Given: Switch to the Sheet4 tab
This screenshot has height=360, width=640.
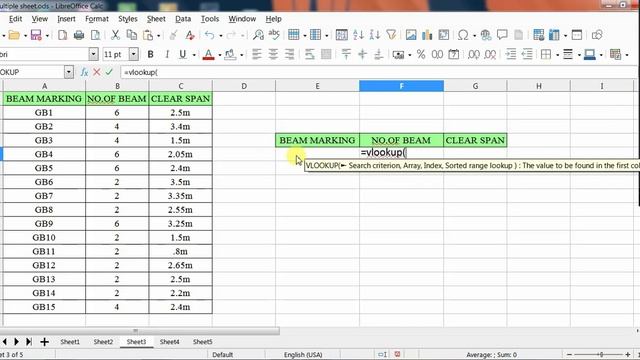Looking at the screenshot, I should (x=169, y=342).
